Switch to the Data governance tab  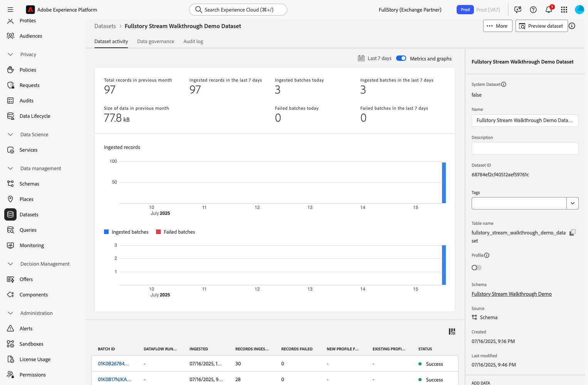pyautogui.click(x=156, y=42)
